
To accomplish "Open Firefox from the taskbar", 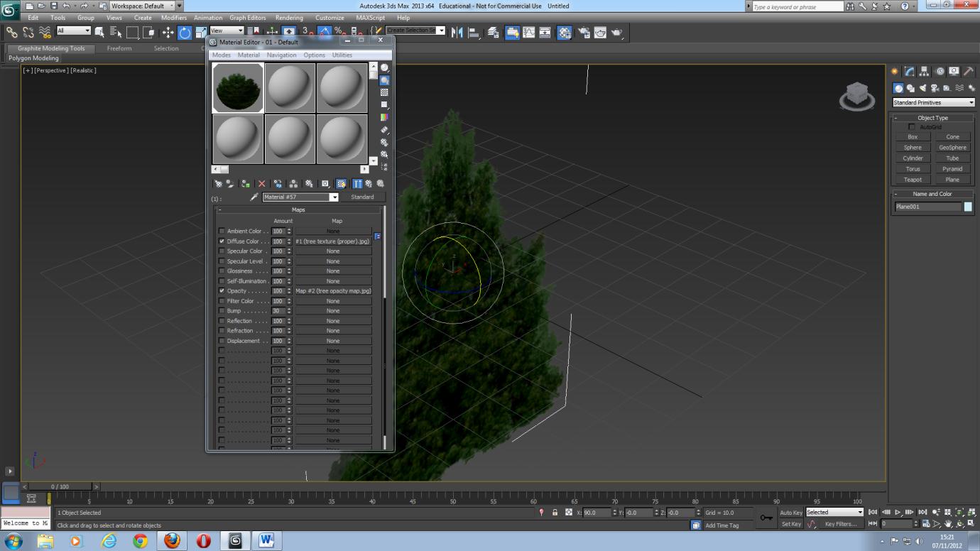I will 170,540.
